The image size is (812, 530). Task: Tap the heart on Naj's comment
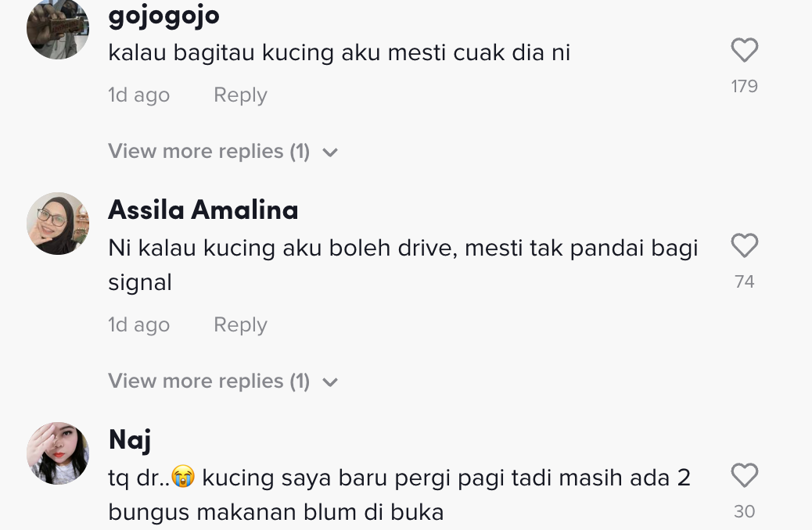pos(744,475)
